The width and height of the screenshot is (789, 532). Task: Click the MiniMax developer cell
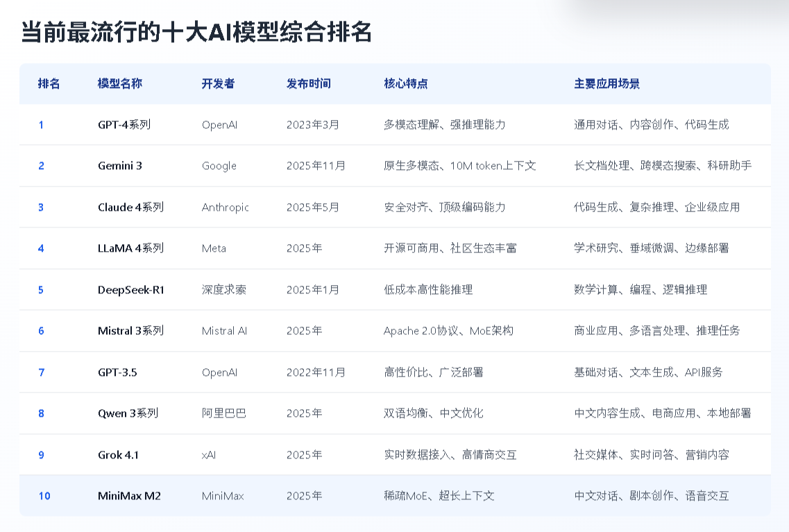[x=223, y=496]
